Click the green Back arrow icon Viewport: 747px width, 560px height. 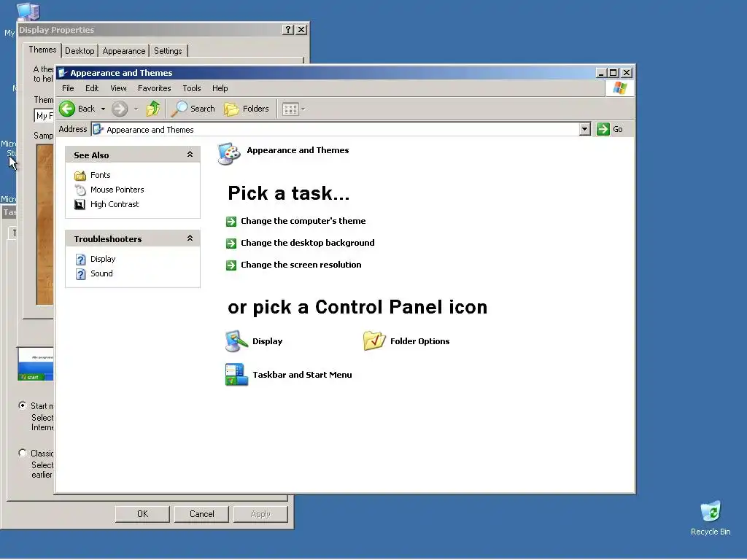pos(67,109)
